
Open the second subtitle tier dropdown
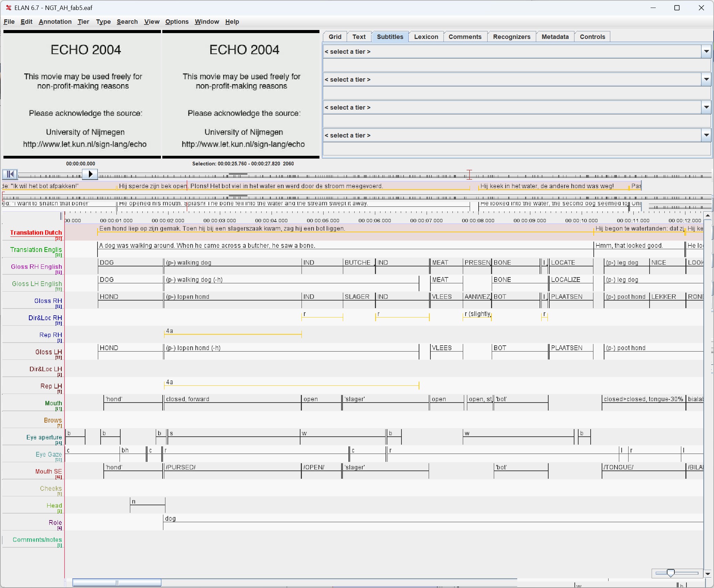pos(706,80)
